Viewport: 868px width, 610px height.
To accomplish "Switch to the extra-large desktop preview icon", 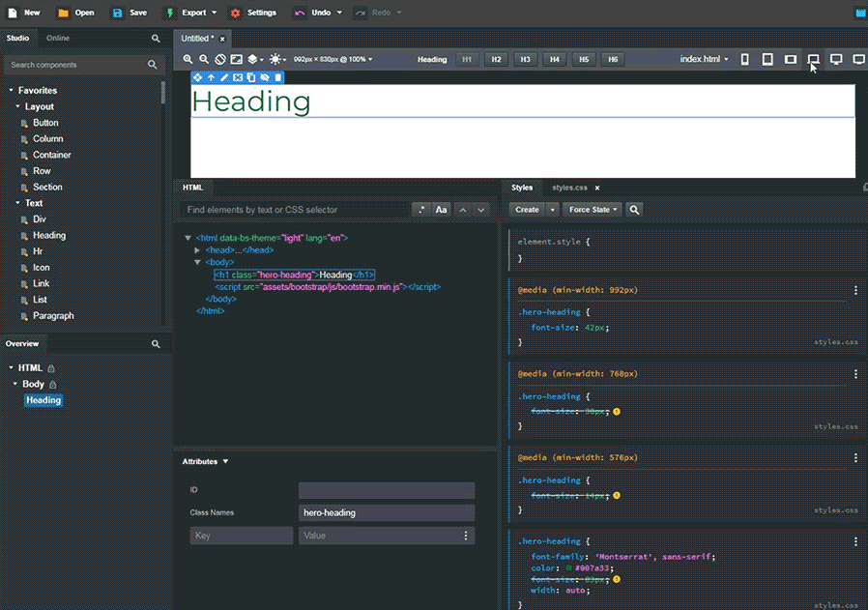I will tap(858, 59).
